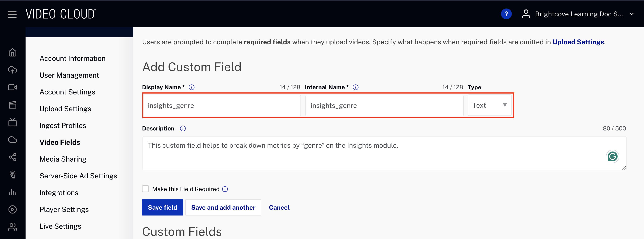Open the Social share icon in the sidebar
The height and width of the screenshot is (239, 644).
13,157
